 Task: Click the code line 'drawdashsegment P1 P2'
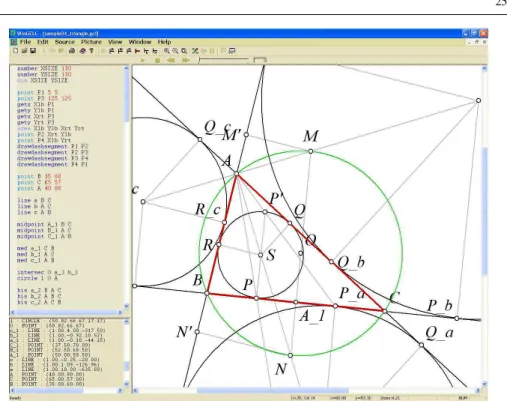point(52,146)
